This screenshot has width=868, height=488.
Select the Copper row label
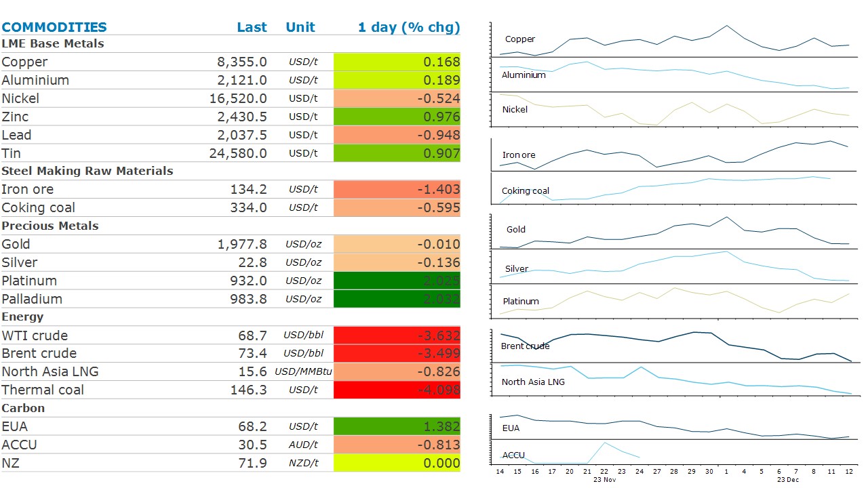[x=24, y=62]
